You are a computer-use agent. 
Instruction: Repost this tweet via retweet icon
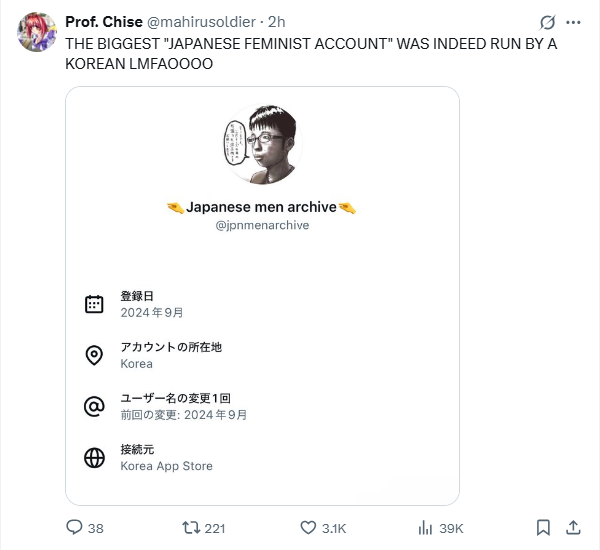[190, 527]
